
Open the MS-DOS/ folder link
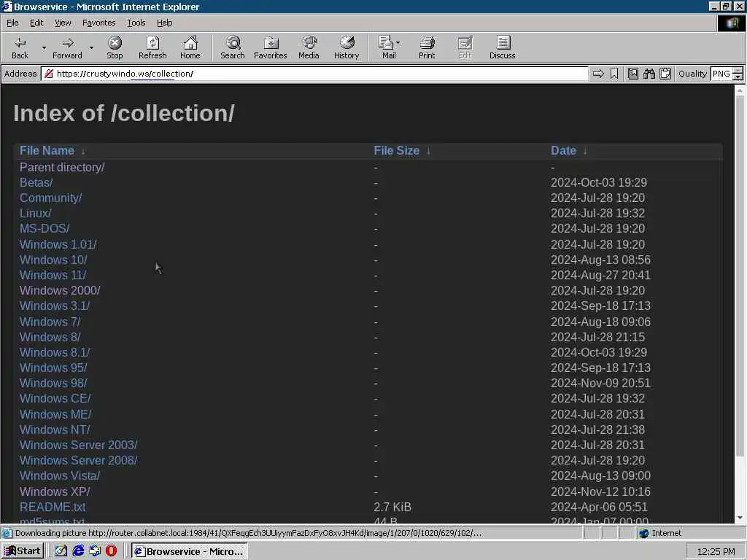[44, 228]
